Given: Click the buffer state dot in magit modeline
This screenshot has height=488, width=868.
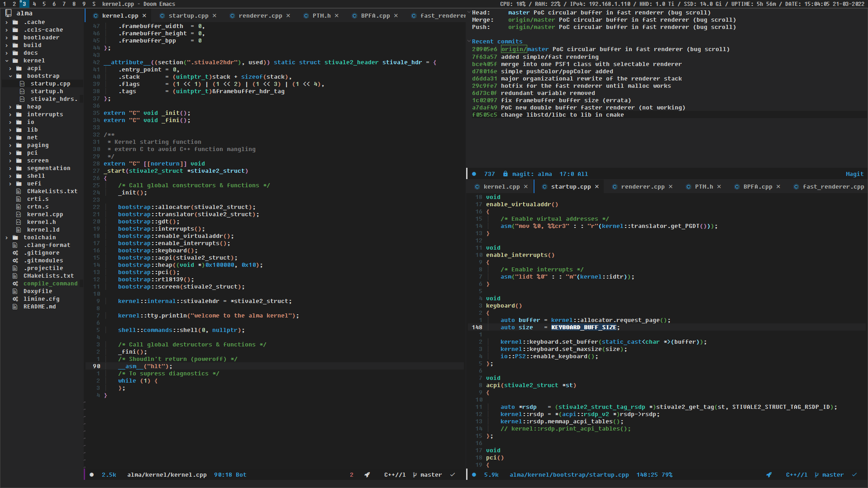Looking at the screenshot, I should [474, 174].
